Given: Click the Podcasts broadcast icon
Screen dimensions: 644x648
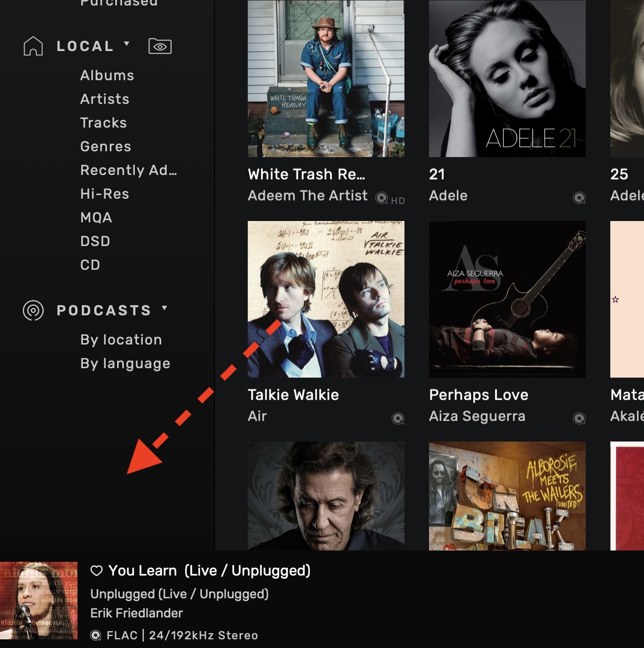Looking at the screenshot, I should click(x=33, y=310).
